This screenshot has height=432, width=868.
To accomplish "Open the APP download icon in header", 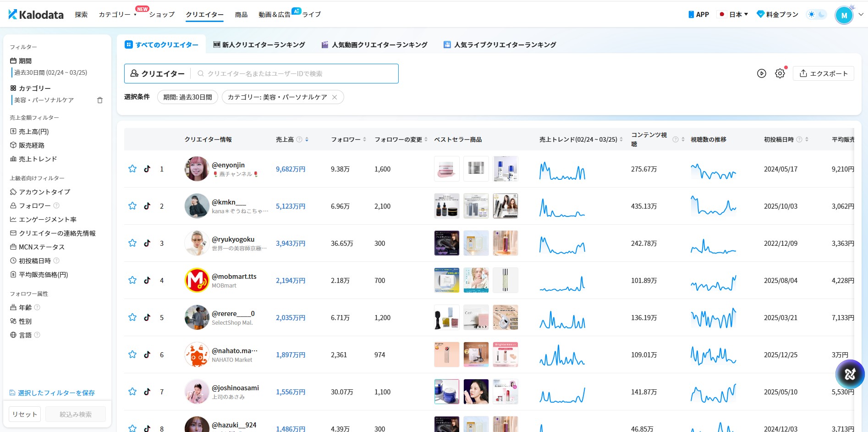I will [x=698, y=15].
